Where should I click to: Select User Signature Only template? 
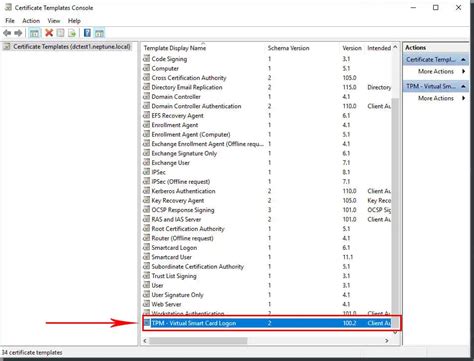point(177,295)
